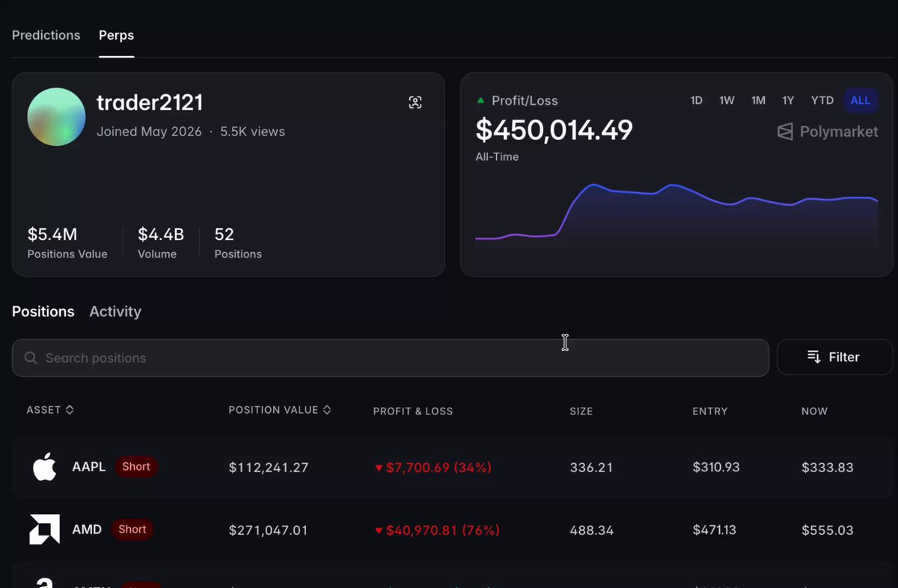Click the AMD Short badge
The width and height of the screenshot is (898, 588).
(x=132, y=530)
